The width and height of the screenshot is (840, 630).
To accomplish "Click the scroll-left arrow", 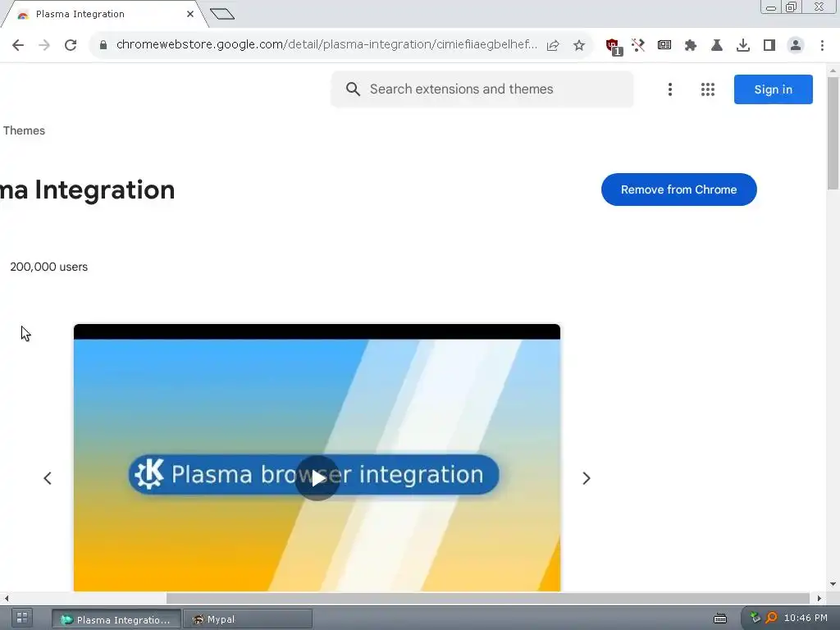I will pos(6,598).
